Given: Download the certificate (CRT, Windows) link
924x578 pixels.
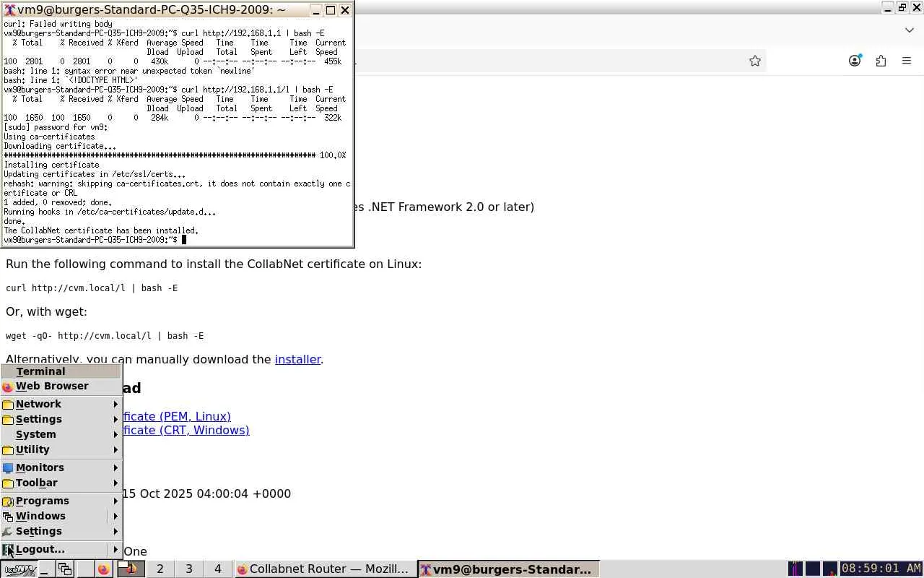Looking at the screenshot, I should (x=186, y=430).
